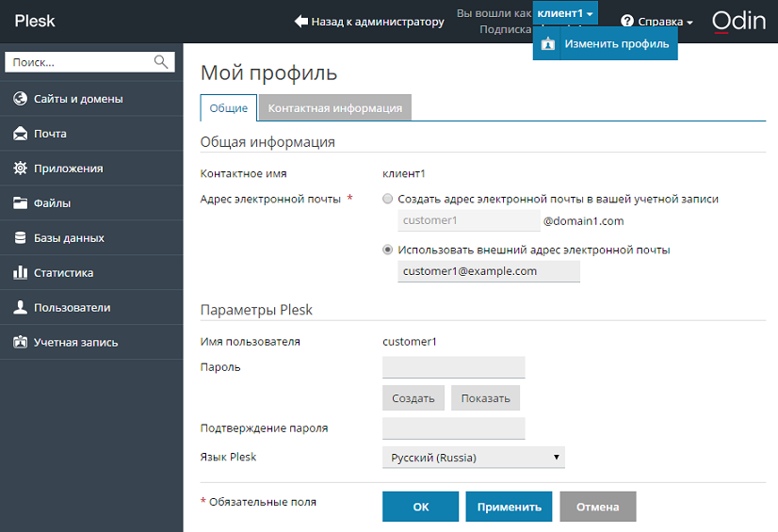Click the profile badge icon in dropdown
Viewport: 778px width, 532px height.
coord(548,44)
